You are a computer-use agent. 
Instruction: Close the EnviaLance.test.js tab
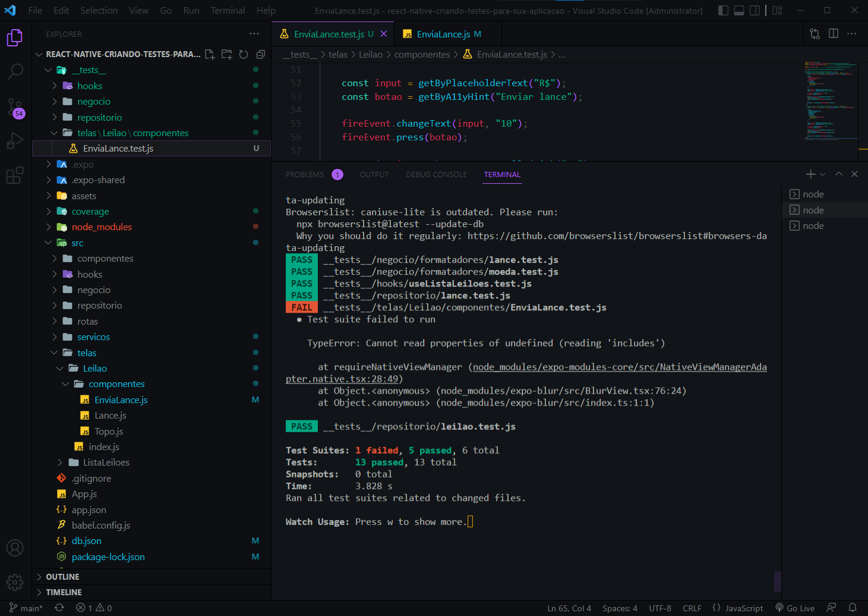(384, 34)
